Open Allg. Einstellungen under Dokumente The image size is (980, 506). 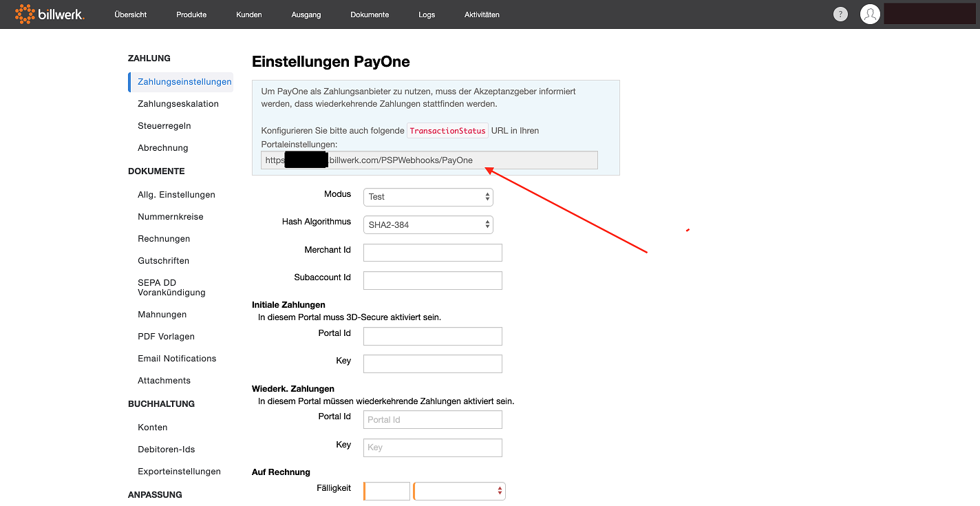point(176,195)
